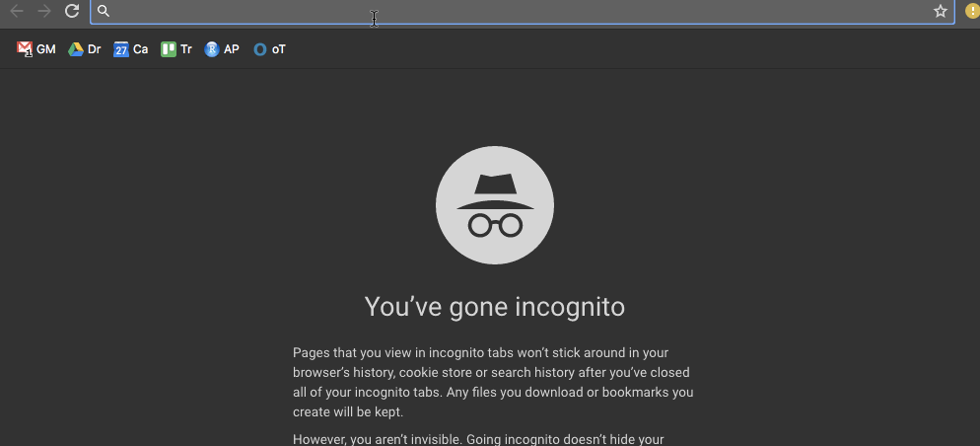Click the paragraph starting "Pages that you view"
This screenshot has width=980, height=446.
coord(493,382)
